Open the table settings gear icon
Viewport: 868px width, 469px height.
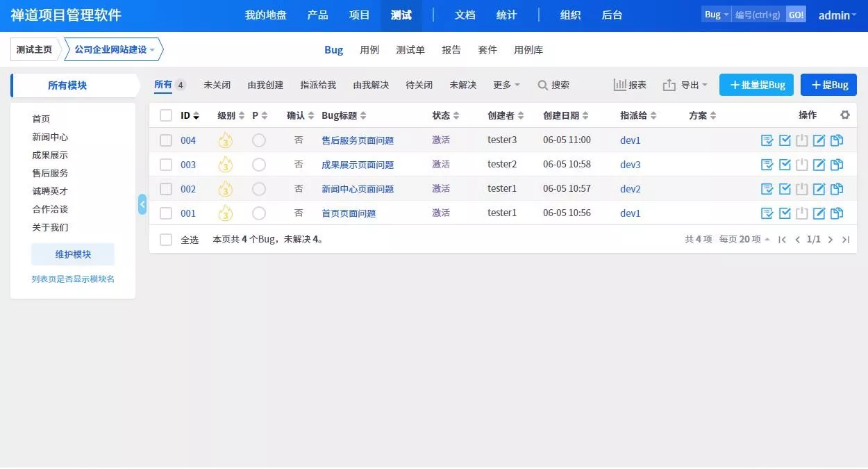(845, 115)
